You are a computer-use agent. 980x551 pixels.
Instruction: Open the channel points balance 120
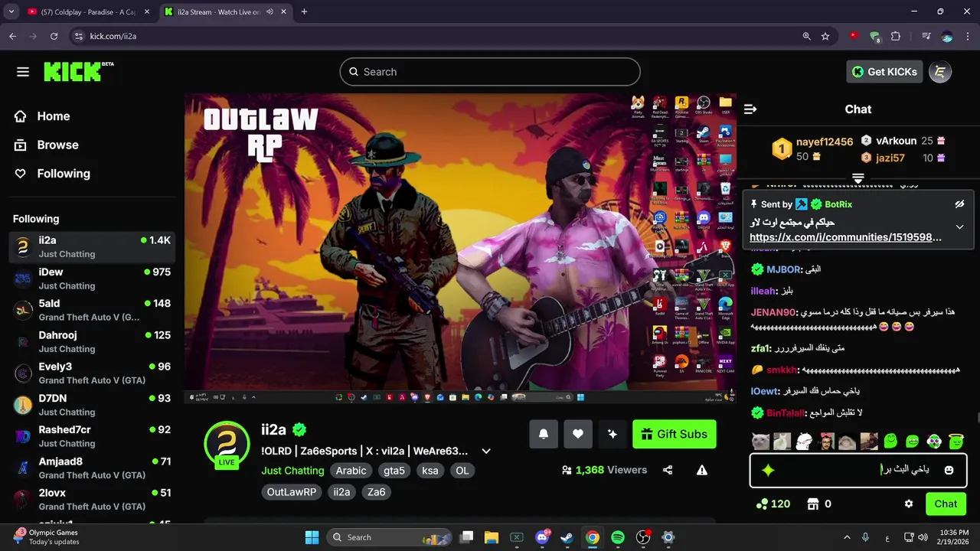773,504
